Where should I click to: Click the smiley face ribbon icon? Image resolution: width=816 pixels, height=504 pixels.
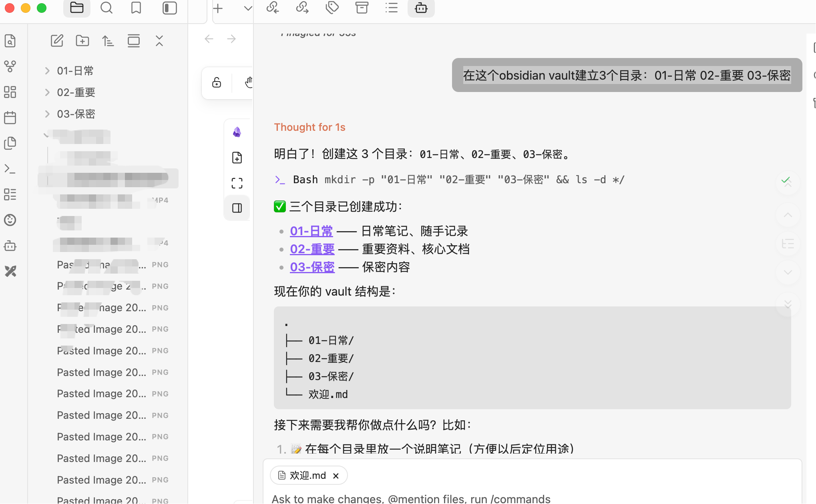(10, 220)
